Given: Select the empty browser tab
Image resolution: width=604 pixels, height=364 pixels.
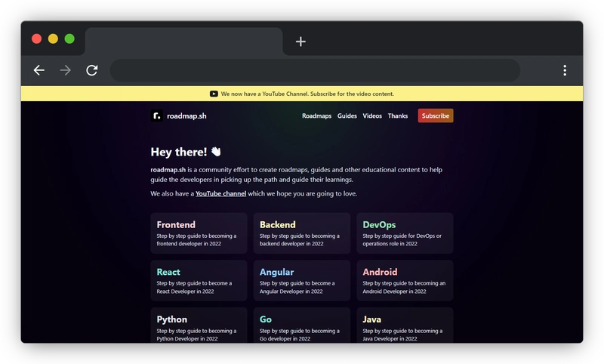Looking at the screenshot, I should point(184,42).
